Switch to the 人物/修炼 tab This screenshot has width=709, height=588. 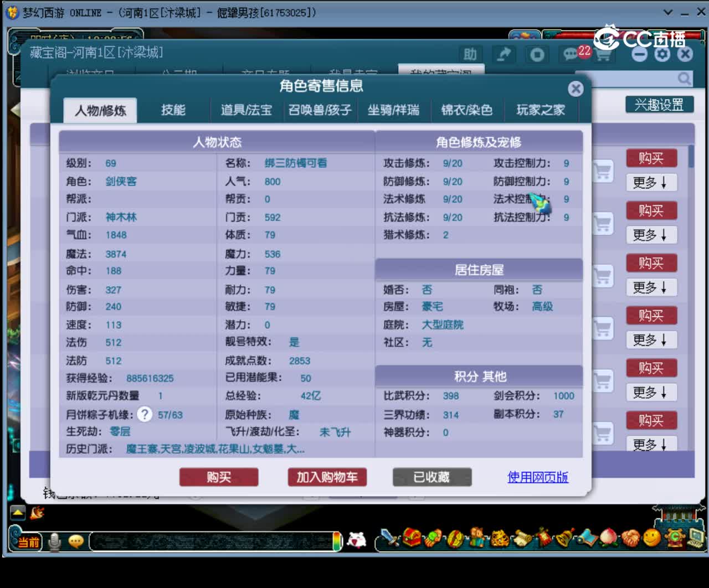[100, 110]
